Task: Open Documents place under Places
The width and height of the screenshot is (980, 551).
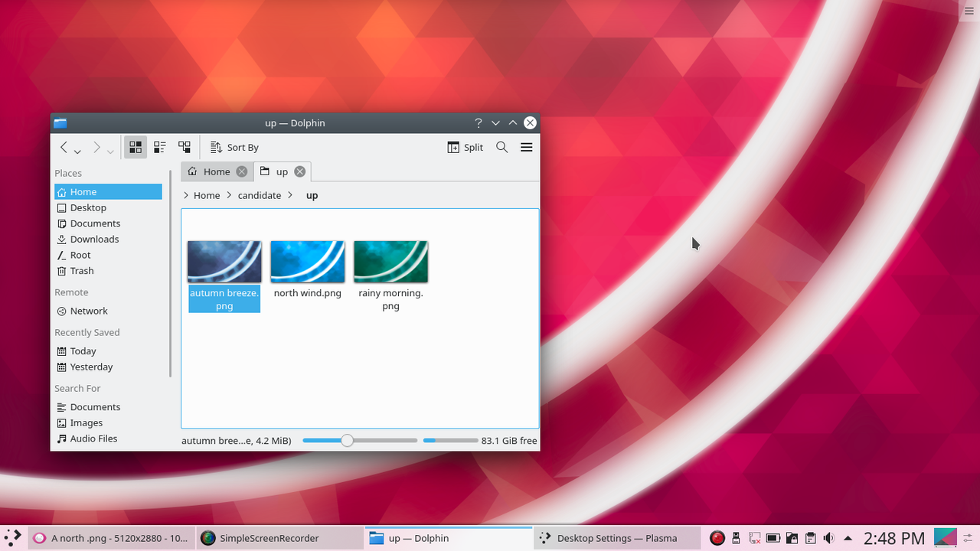Action: click(x=108, y=223)
